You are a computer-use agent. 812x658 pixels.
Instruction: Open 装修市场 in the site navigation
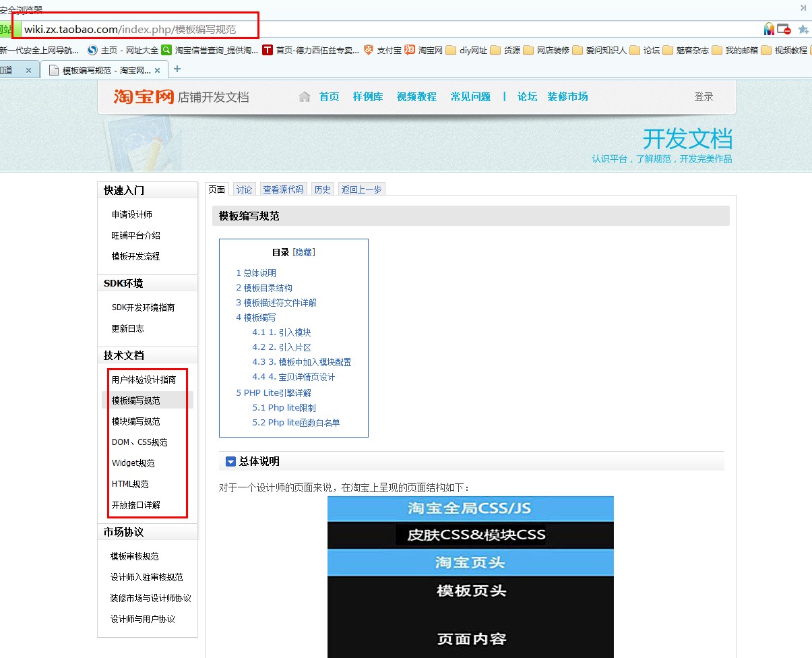567,96
